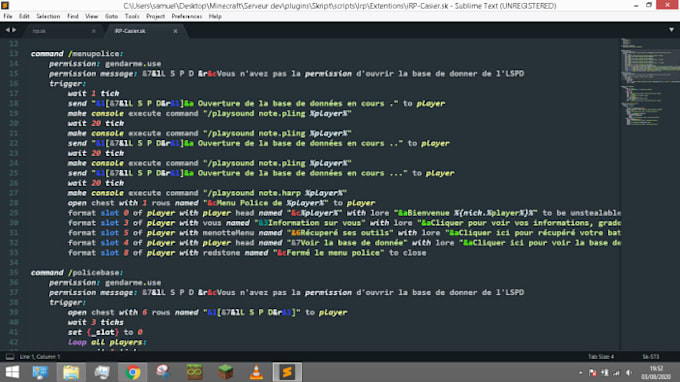Go to previous tab with left arrow
680x382 pixels.
point(7,30)
